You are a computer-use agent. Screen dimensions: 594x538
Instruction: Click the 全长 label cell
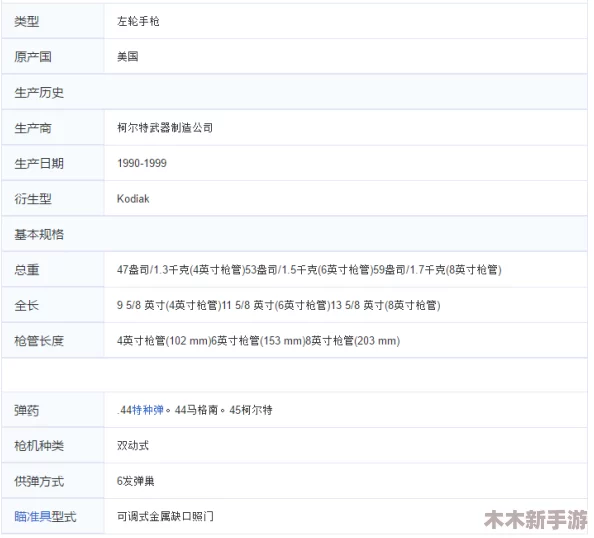point(53,305)
